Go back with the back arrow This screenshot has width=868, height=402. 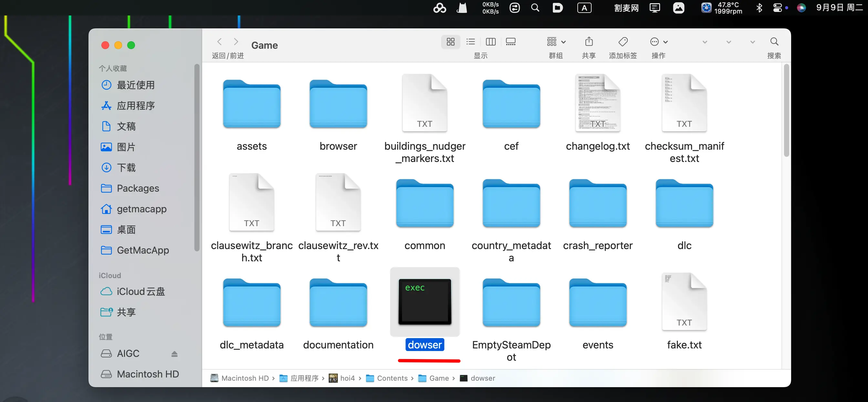[x=219, y=42]
